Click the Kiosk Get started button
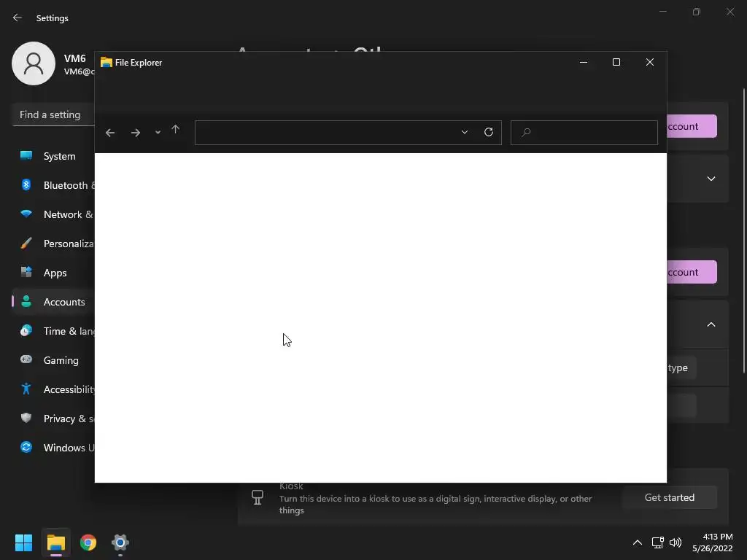The image size is (747, 560). click(x=670, y=497)
